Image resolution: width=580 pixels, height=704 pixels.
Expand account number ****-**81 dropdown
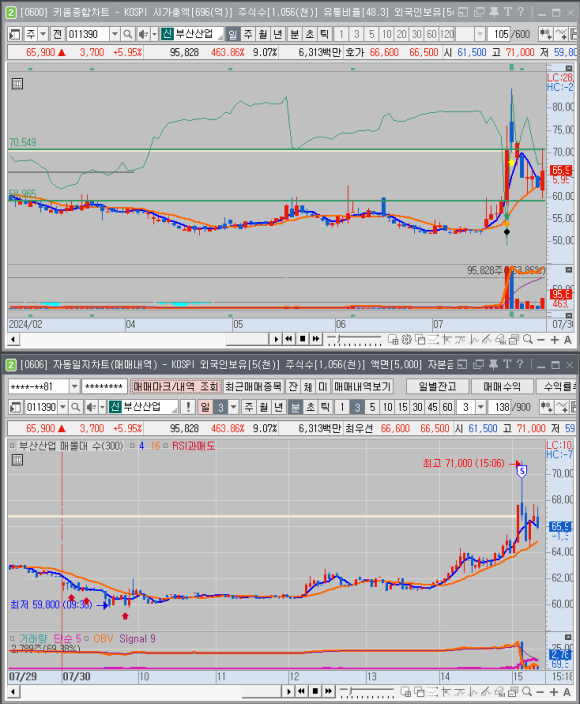75,386
